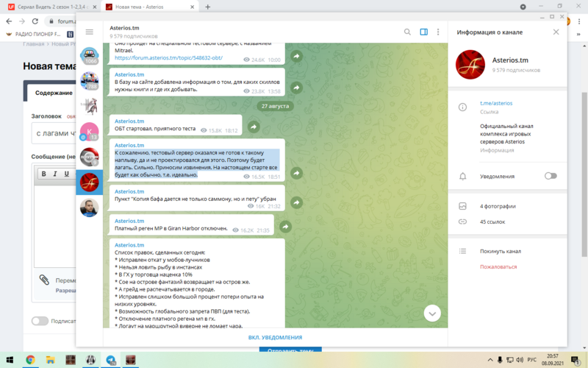Toggle the Подписаться switch on forum page
The width and height of the screenshot is (588, 368).
(40, 321)
